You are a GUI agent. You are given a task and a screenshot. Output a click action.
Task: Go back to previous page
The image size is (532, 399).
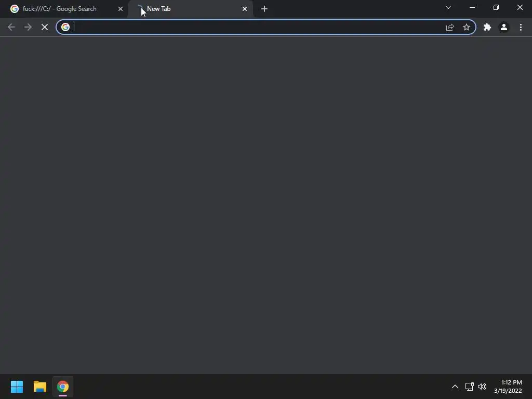(11, 27)
